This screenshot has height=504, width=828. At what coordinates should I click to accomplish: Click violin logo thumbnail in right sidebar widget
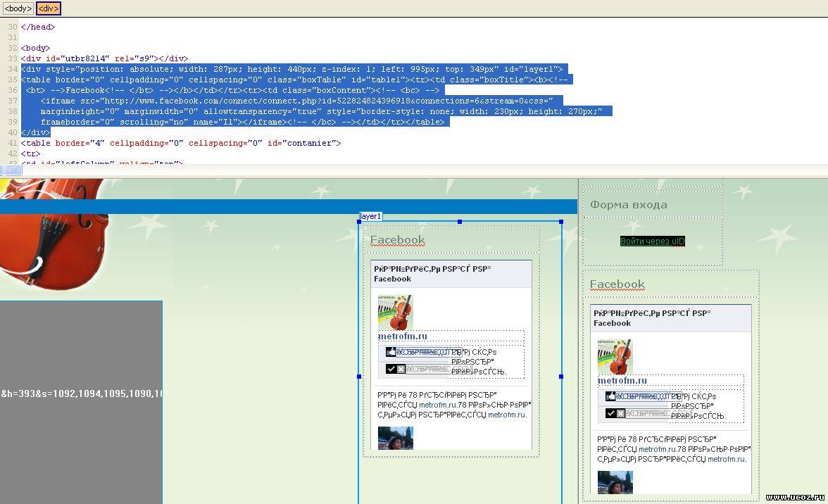point(615,357)
